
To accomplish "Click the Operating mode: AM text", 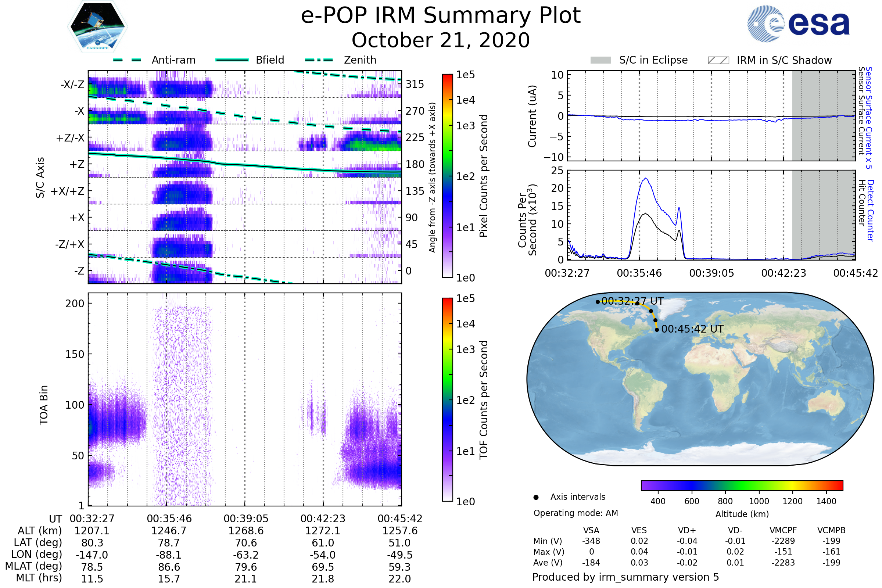I will click(576, 513).
